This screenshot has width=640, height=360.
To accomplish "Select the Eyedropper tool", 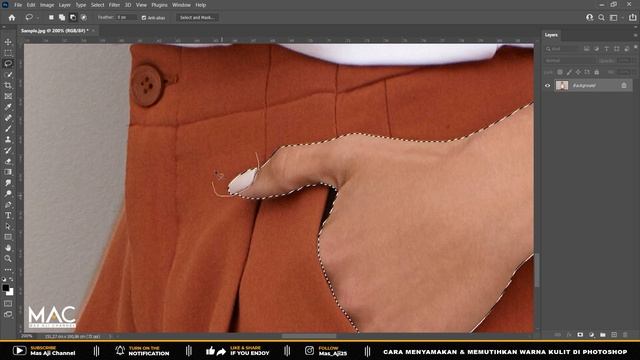I will (8, 107).
